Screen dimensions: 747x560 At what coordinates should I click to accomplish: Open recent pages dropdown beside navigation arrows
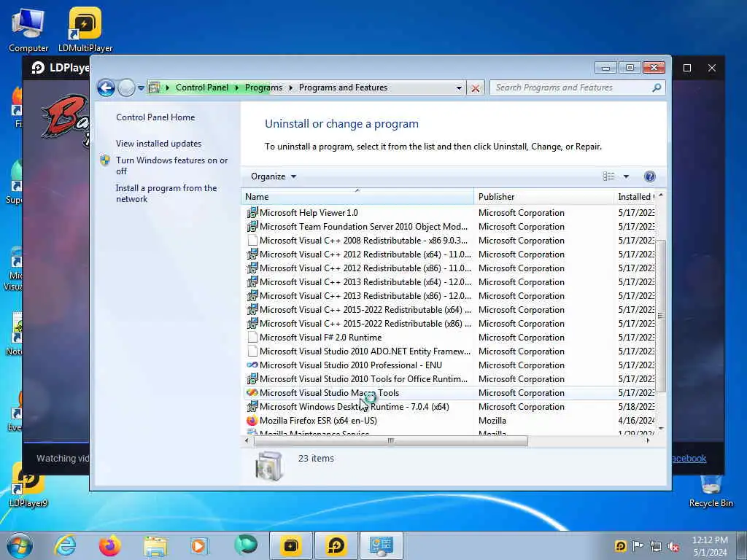(141, 87)
